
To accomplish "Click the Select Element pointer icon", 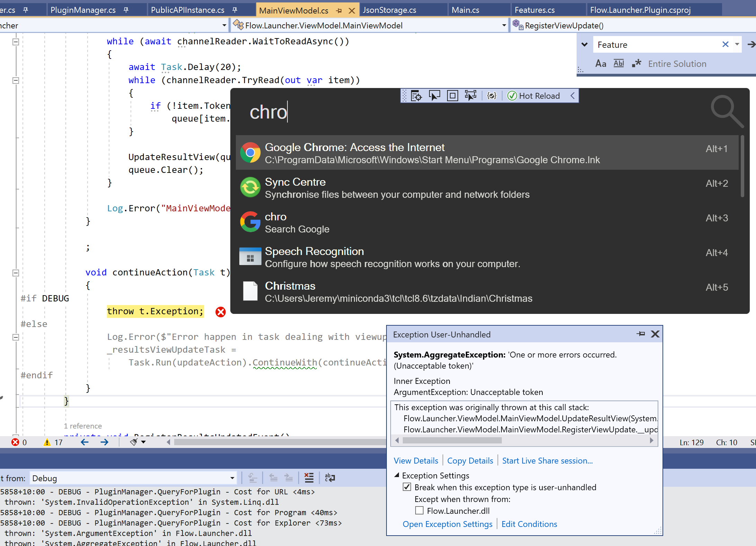I will (x=434, y=96).
